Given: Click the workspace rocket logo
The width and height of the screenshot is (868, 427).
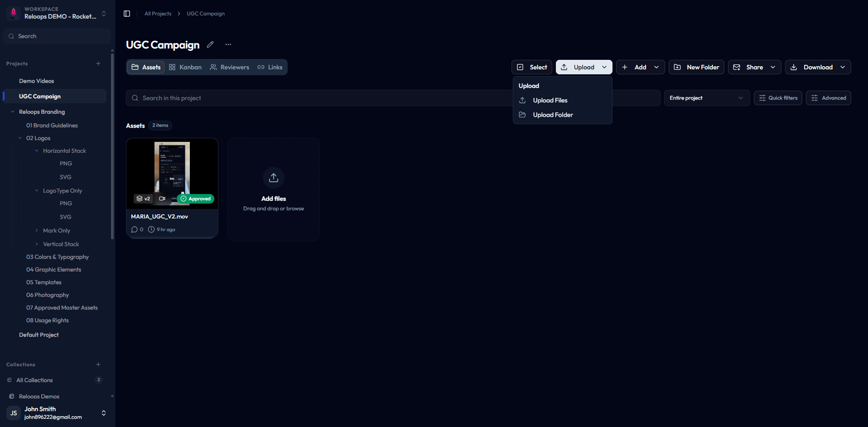Looking at the screenshot, I should pyautogui.click(x=14, y=13).
